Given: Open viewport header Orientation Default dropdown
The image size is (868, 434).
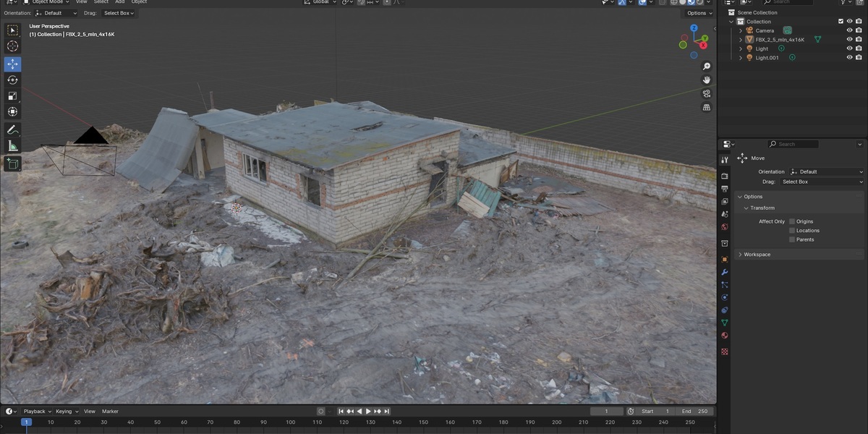Looking at the screenshot, I should pos(56,13).
